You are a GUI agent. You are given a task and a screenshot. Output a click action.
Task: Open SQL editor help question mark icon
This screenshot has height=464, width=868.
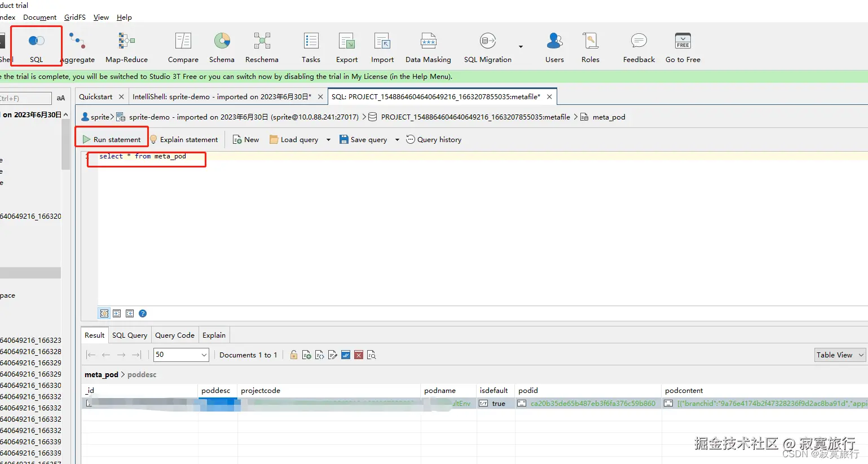point(143,313)
